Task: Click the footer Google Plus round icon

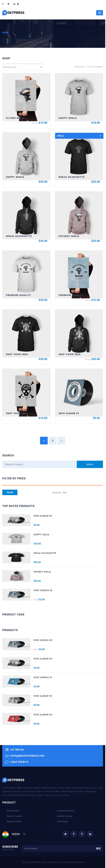Action: 82,834
